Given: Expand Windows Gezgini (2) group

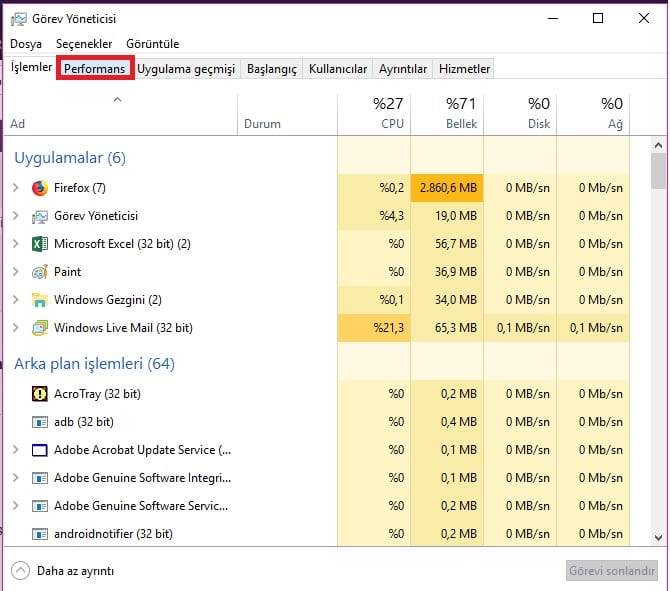Looking at the screenshot, I should click(x=16, y=300).
